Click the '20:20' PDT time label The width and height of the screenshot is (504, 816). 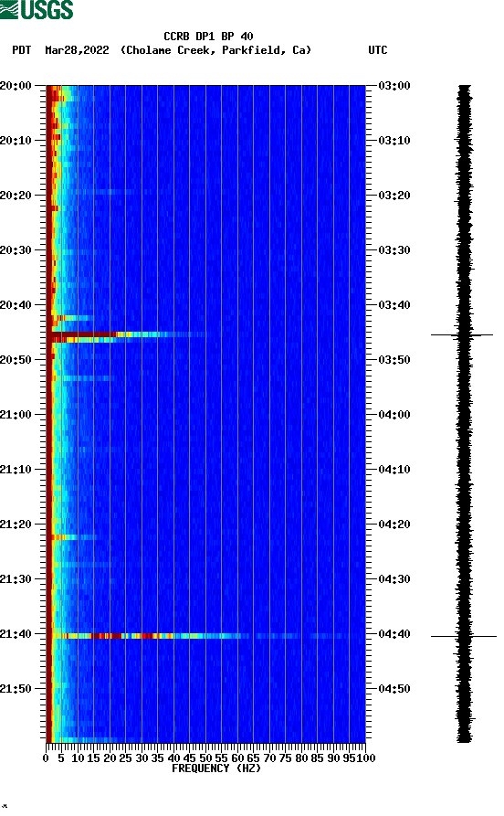(16, 196)
